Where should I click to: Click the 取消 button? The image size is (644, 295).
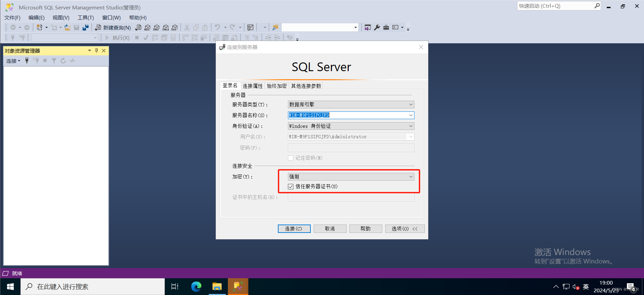coord(330,229)
